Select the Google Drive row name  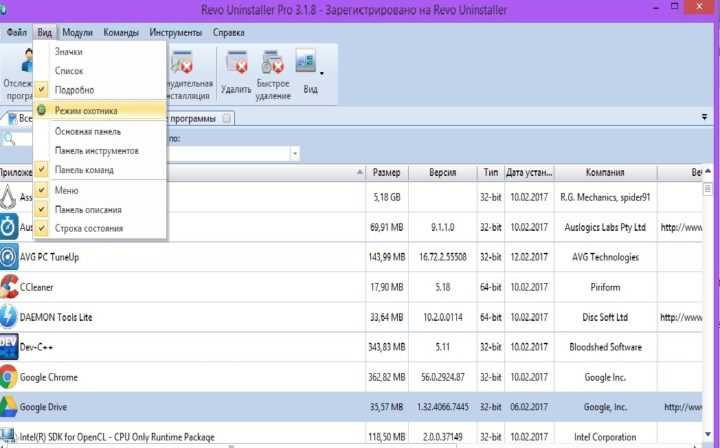coord(43,407)
